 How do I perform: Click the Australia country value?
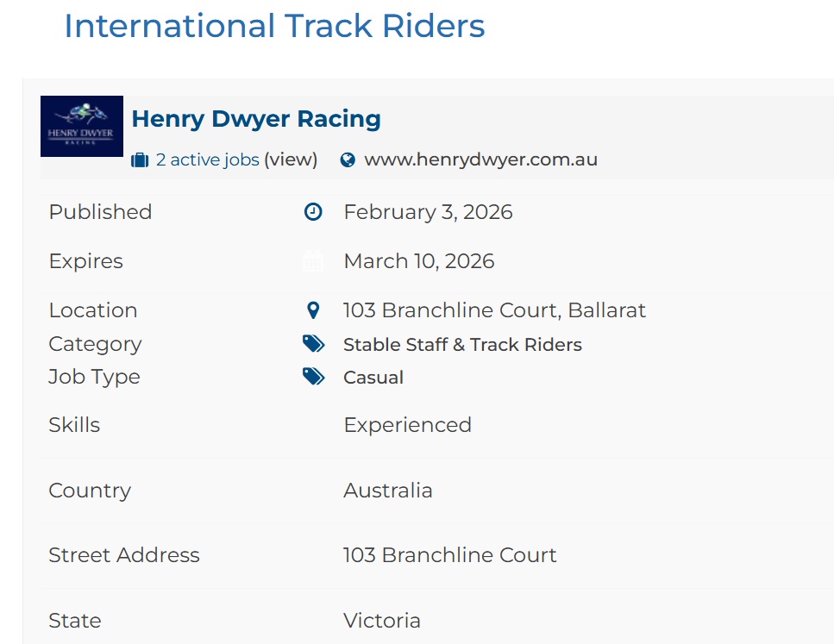(x=388, y=491)
